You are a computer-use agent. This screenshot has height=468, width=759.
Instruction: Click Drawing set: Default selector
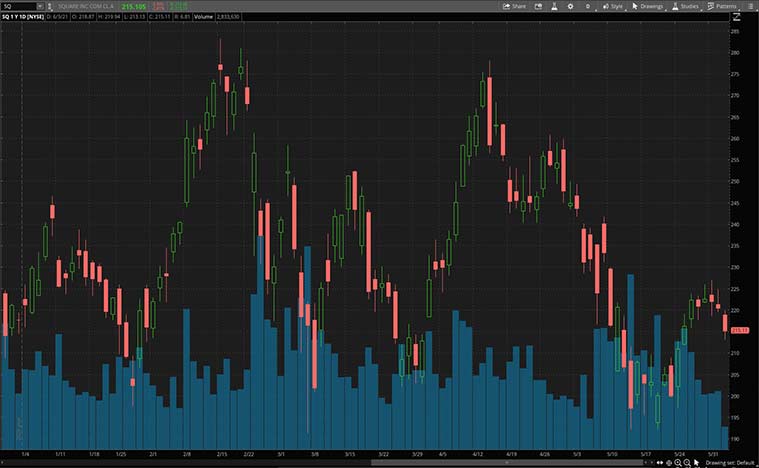(731, 463)
